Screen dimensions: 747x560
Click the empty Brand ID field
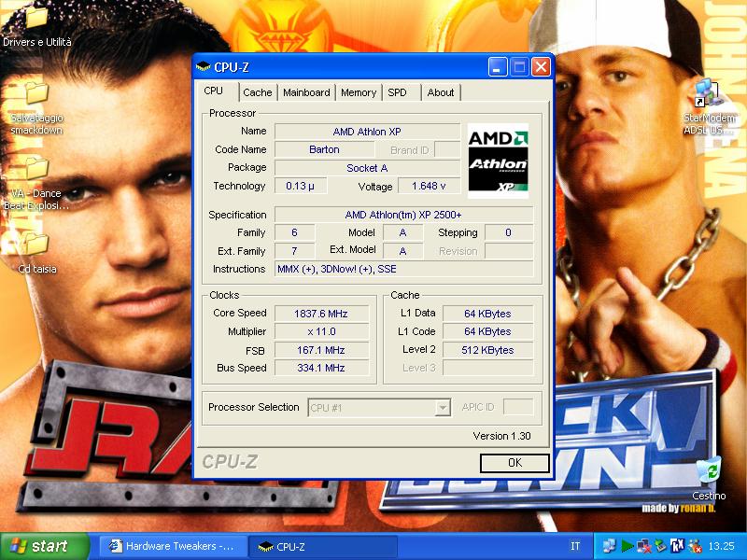[x=447, y=149]
